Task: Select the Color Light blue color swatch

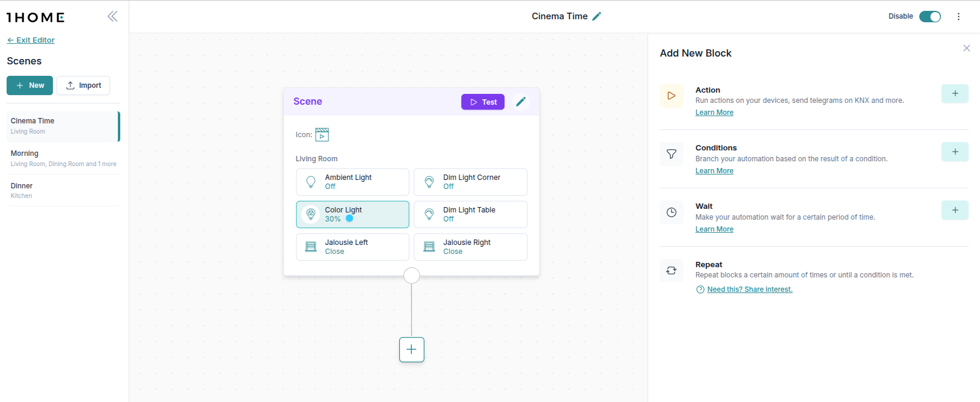Action: coord(349,218)
